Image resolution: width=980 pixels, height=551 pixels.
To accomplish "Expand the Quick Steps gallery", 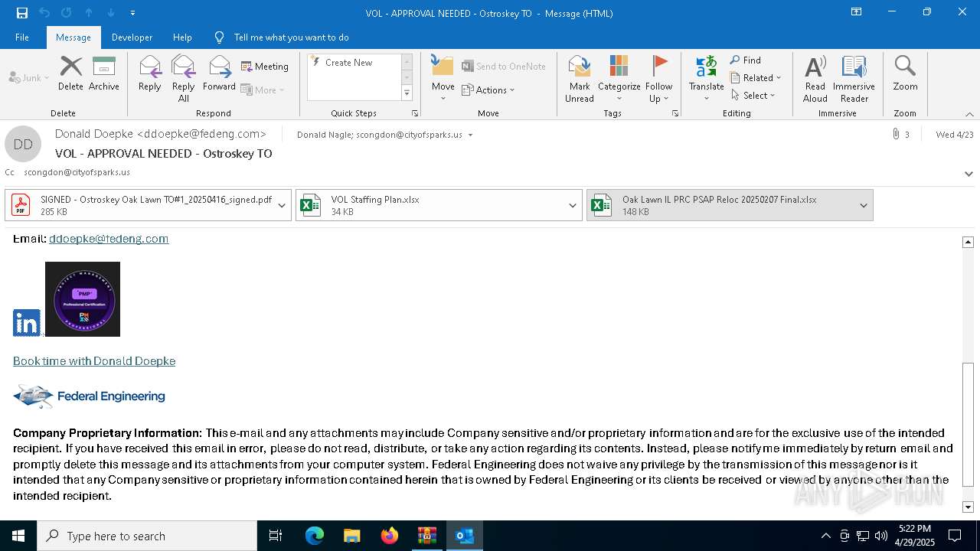I will (407, 93).
